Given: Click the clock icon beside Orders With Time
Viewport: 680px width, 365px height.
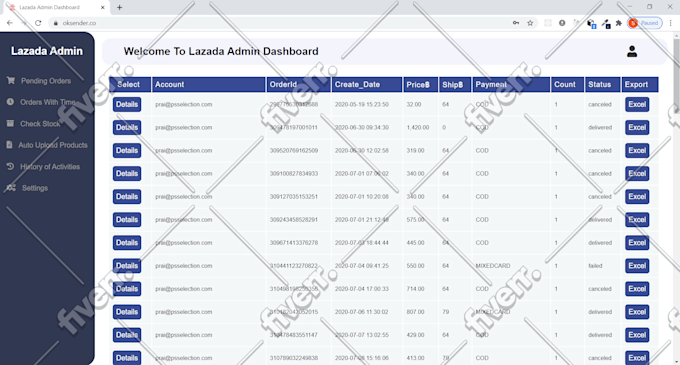Looking at the screenshot, I should point(10,102).
